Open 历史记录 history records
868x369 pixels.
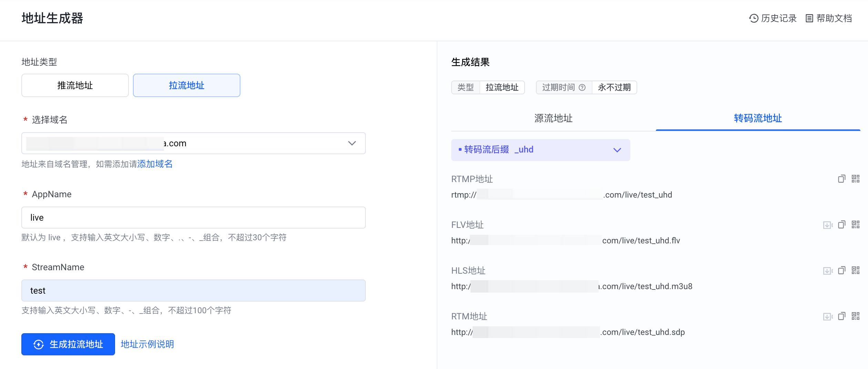click(x=773, y=18)
